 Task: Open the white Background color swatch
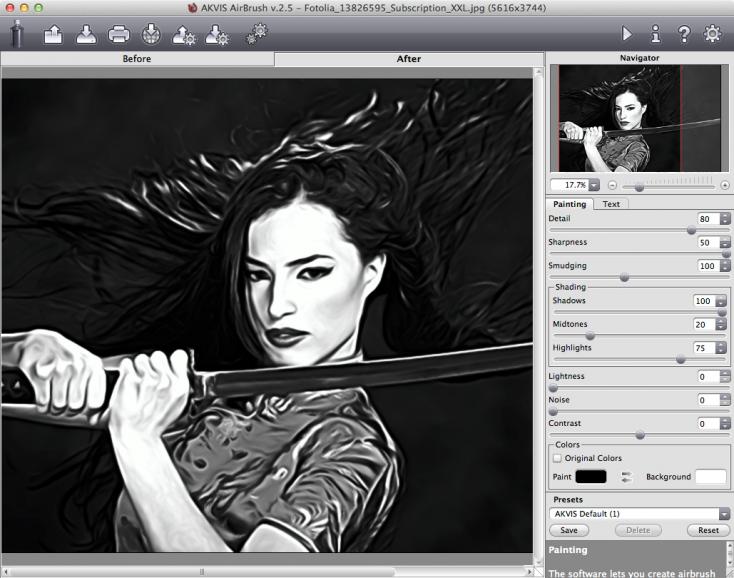(711, 477)
